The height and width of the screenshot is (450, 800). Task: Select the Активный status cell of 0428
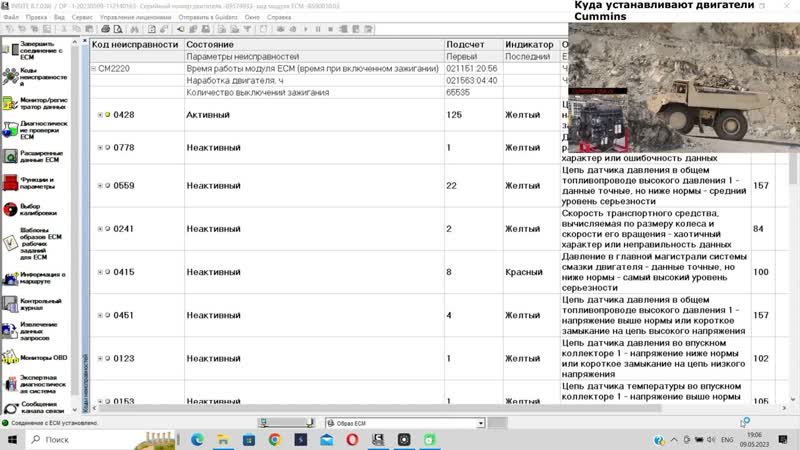point(314,115)
